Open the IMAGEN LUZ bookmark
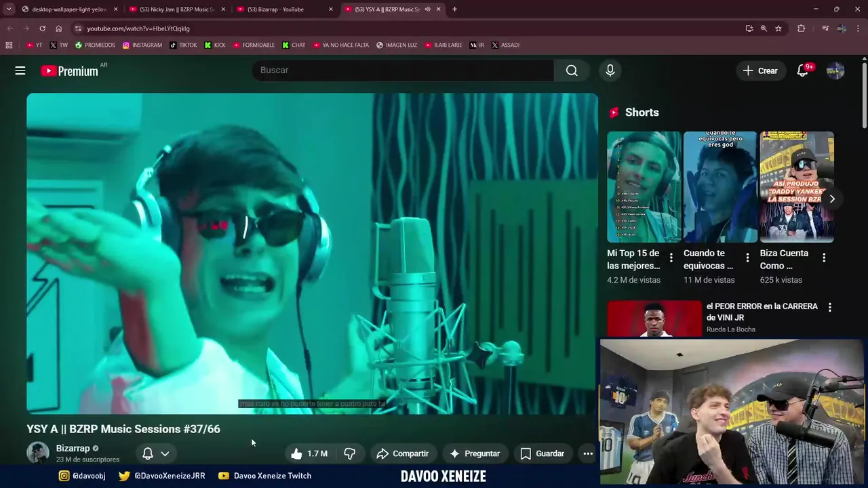This screenshot has width=868, height=488. [397, 45]
